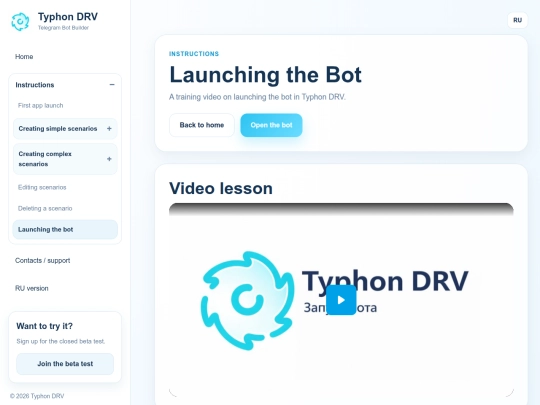Select Launching the bot item
This screenshot has width=540, height=405.
[65, 229]
